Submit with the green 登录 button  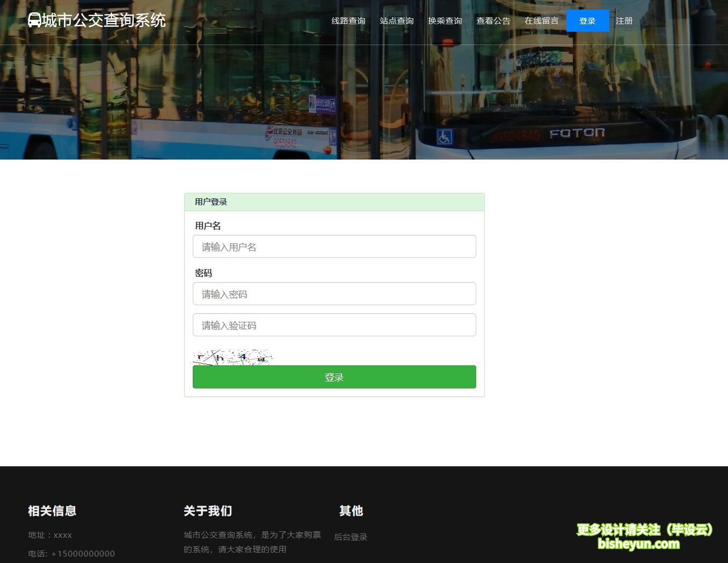(x=334, y=377)
